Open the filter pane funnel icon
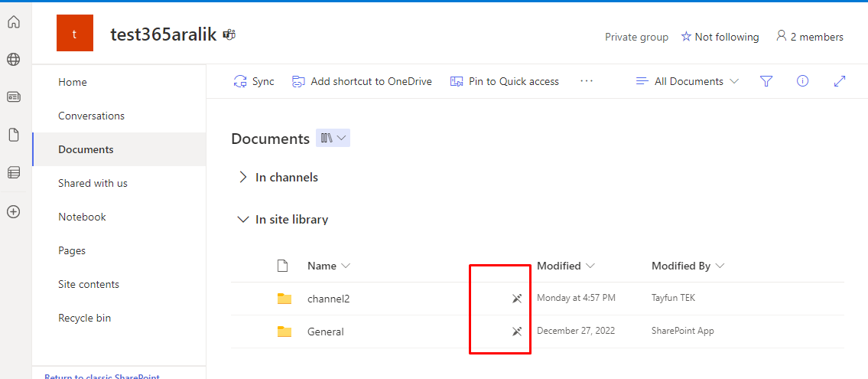Image resolution: width=868 pixels, height=379 pixels. 766,81
